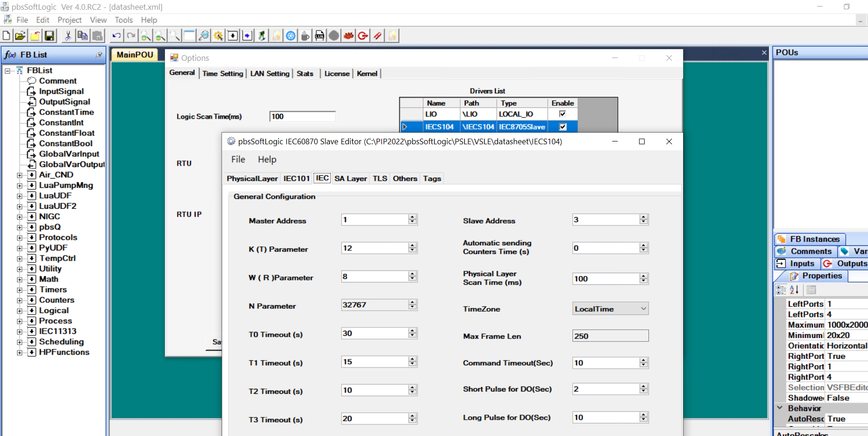Toggle the Redo arrow icon in the toolbar

[131, 35]
